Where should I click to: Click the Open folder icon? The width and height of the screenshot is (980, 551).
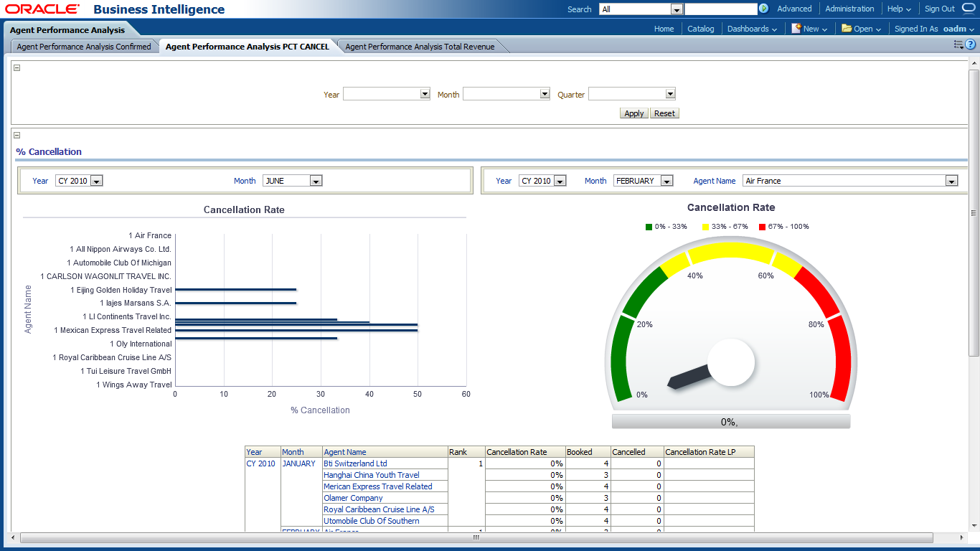click(847, 29)
